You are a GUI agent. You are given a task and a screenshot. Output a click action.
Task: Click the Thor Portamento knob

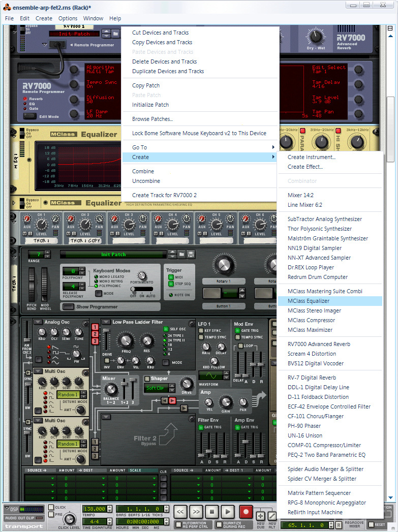pyautogui.click(x=142, y=275)
